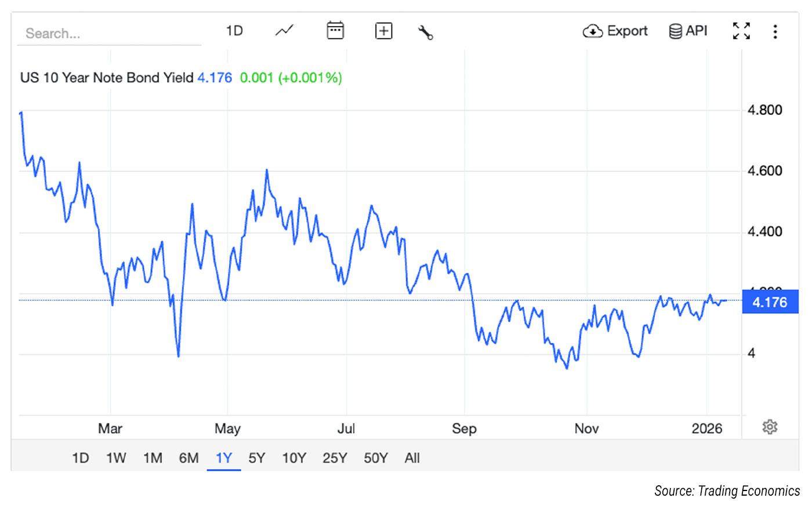This screenshot has width=812, height=509.
Task: Open the three-dot more options menu
Action: pos(775,31)
